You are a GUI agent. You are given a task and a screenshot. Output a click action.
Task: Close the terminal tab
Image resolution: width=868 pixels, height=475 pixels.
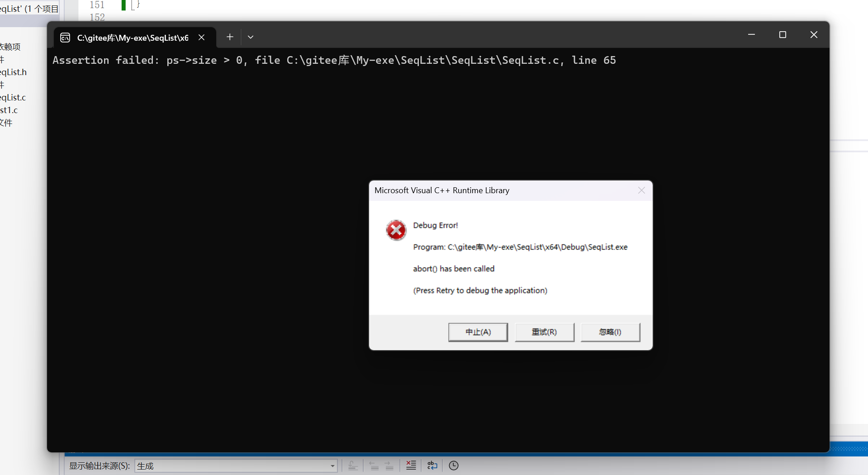(x=202, y=38)
